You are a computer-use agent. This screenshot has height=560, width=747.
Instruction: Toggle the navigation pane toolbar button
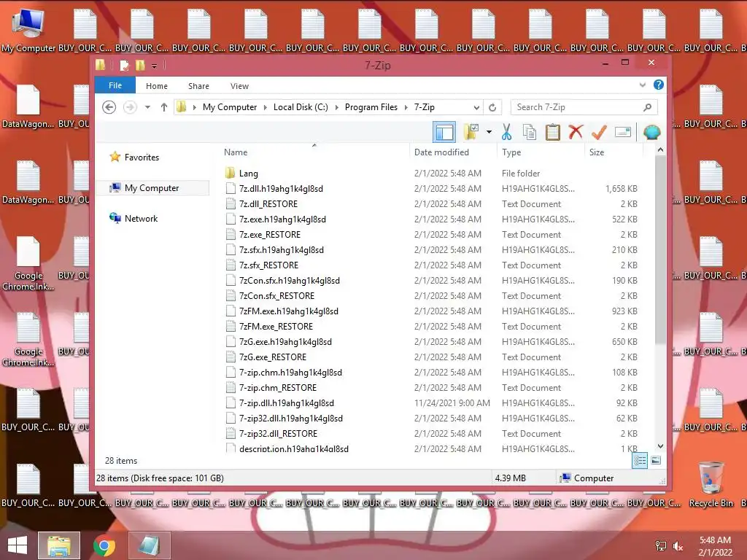coord(444,133)
